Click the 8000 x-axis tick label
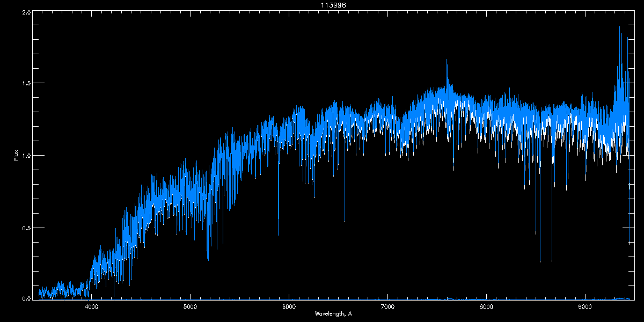 [486, 306]
